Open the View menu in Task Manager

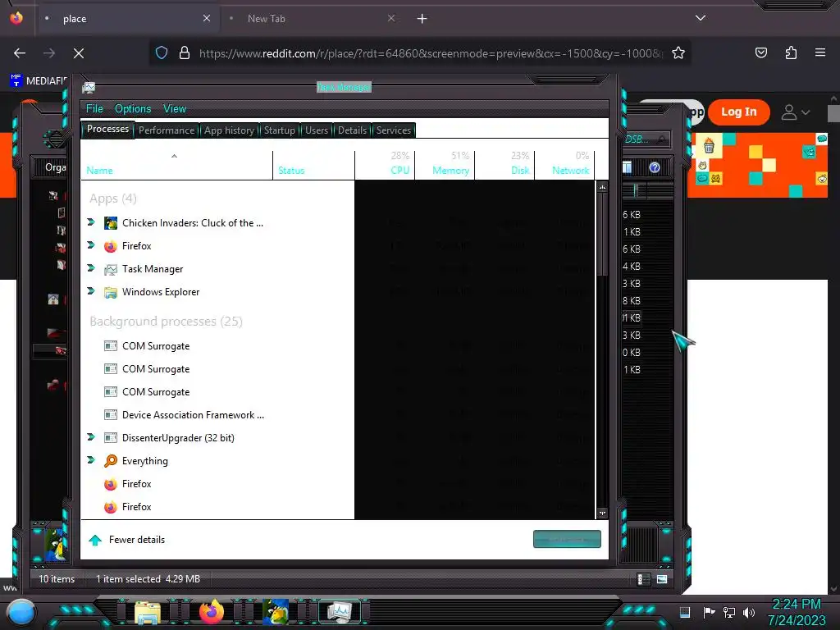(x=175, y=109)
